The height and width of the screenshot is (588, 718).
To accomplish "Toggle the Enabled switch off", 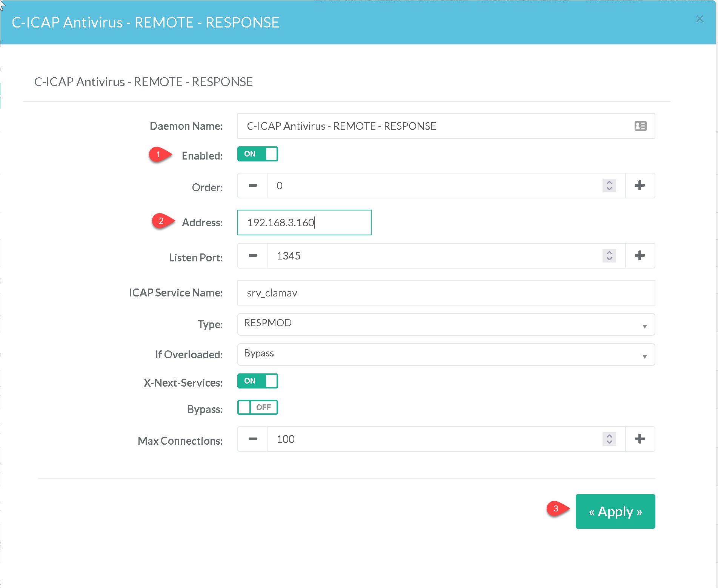I will coord(257,154).
